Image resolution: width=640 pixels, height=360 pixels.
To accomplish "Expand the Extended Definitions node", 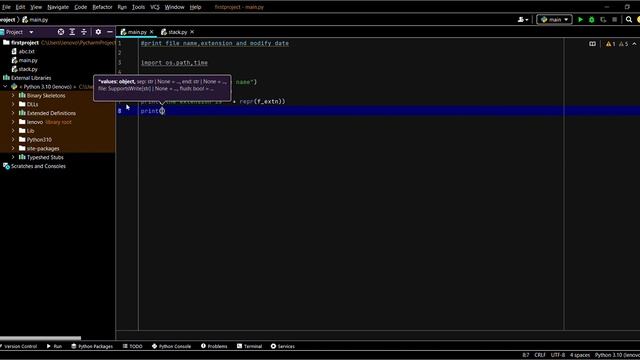I will 13,113.
